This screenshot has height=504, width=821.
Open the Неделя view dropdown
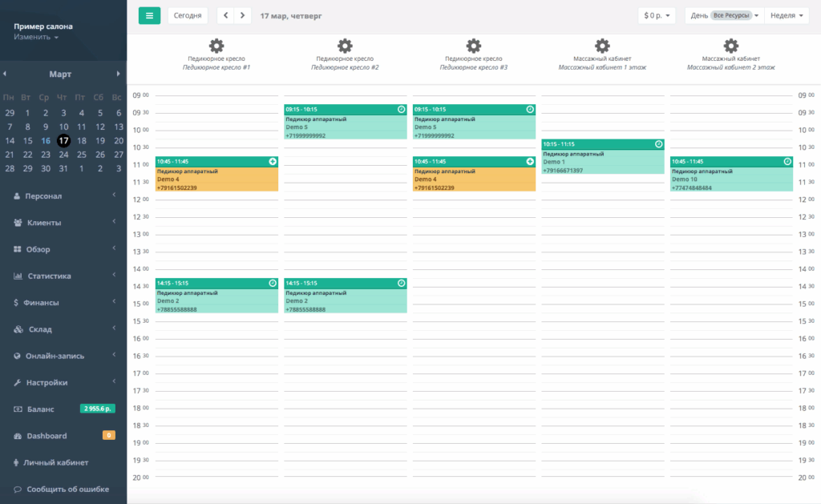pos(787,16)
